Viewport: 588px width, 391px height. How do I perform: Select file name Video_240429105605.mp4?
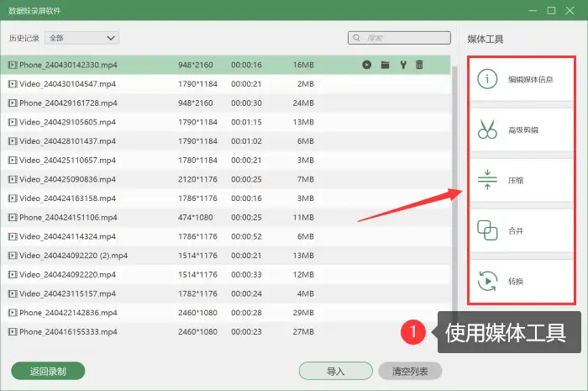67,122
